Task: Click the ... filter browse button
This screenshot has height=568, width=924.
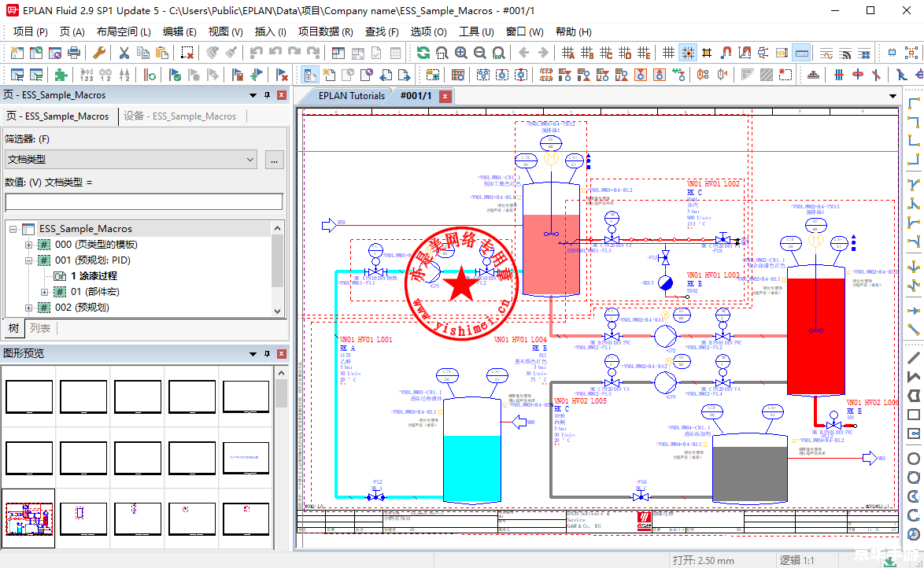Action: (274, 160)
